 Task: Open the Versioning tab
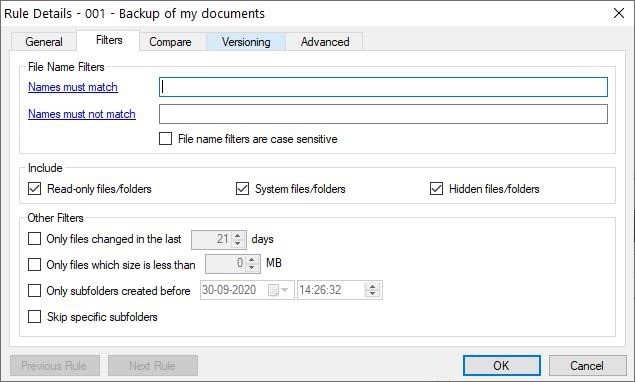246,42
